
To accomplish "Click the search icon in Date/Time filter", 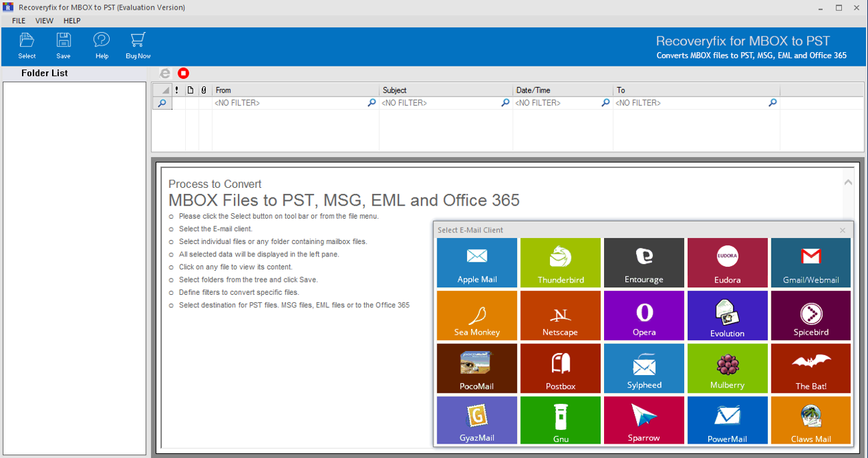I will click(606, 103).
